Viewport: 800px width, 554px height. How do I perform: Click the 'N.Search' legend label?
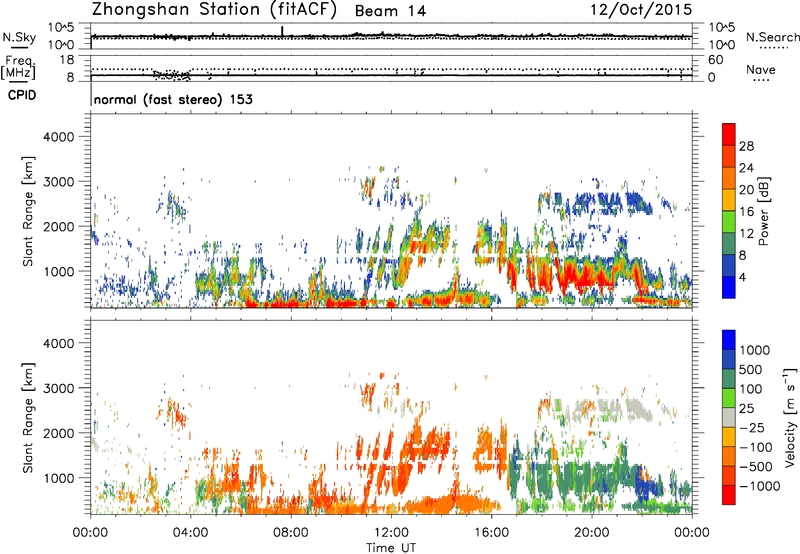click(x=773, y=37)
